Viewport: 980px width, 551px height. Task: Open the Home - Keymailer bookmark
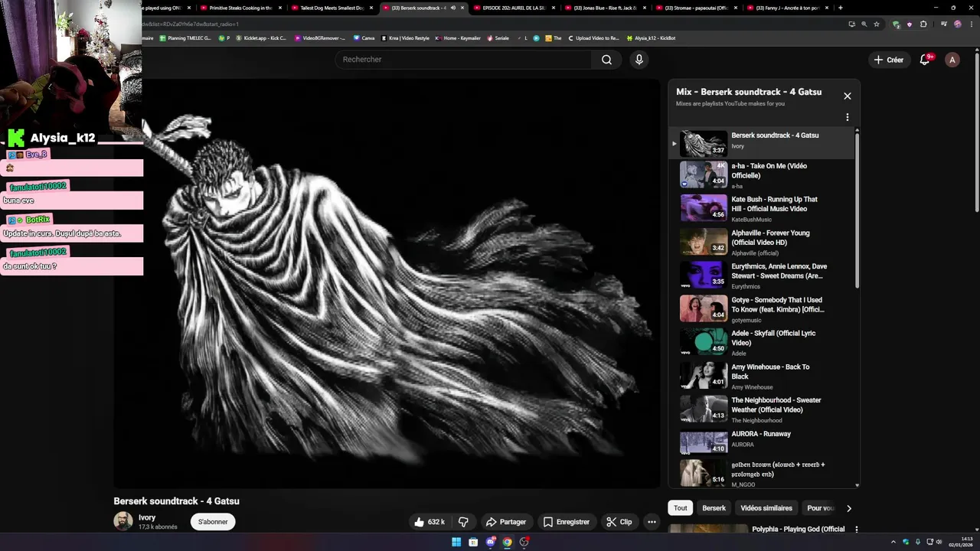point(458,38)
